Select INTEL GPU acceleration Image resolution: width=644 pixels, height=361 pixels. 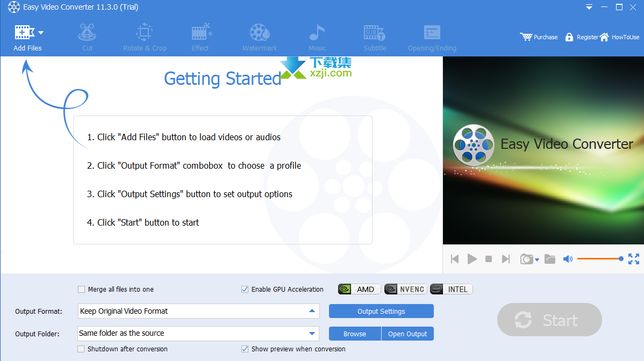(452, 289)
